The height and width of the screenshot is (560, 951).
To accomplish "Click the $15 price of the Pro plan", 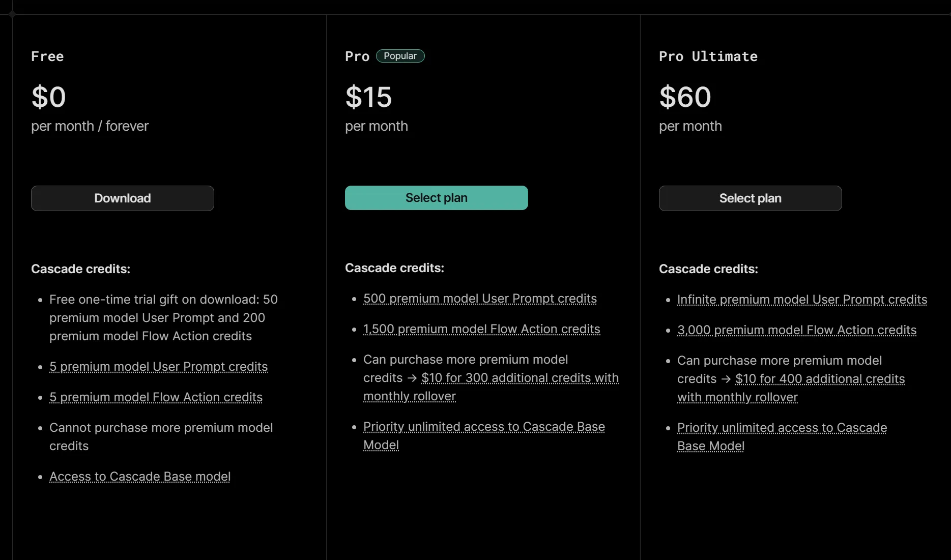I will click(x=368, y=97).
